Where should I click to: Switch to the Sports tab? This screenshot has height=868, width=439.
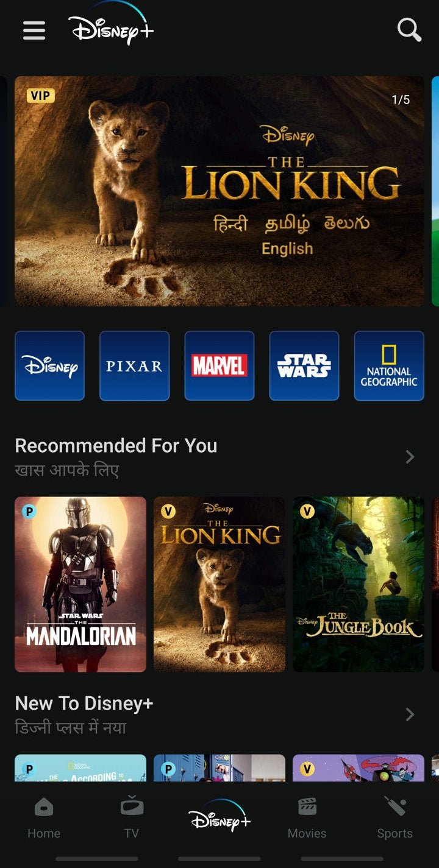pos(394,819)
